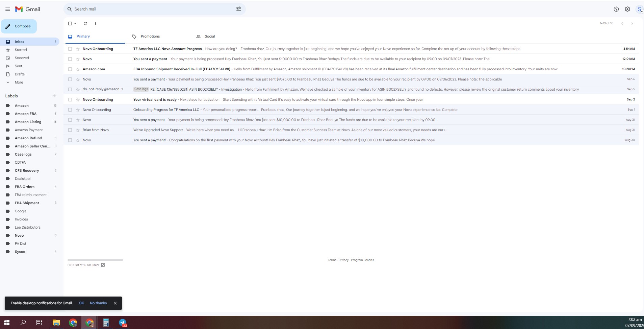Click the search magnifier icon

70,9
